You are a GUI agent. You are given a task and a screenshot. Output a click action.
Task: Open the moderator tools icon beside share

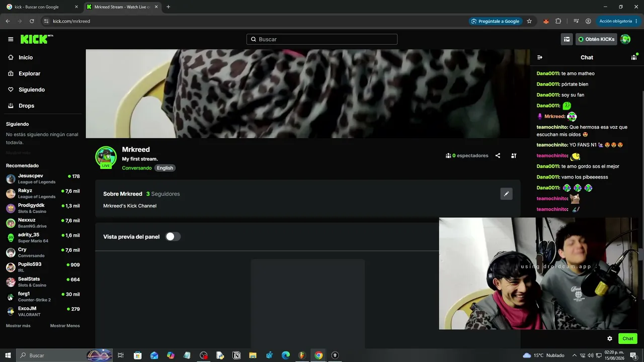coord(514,156)
